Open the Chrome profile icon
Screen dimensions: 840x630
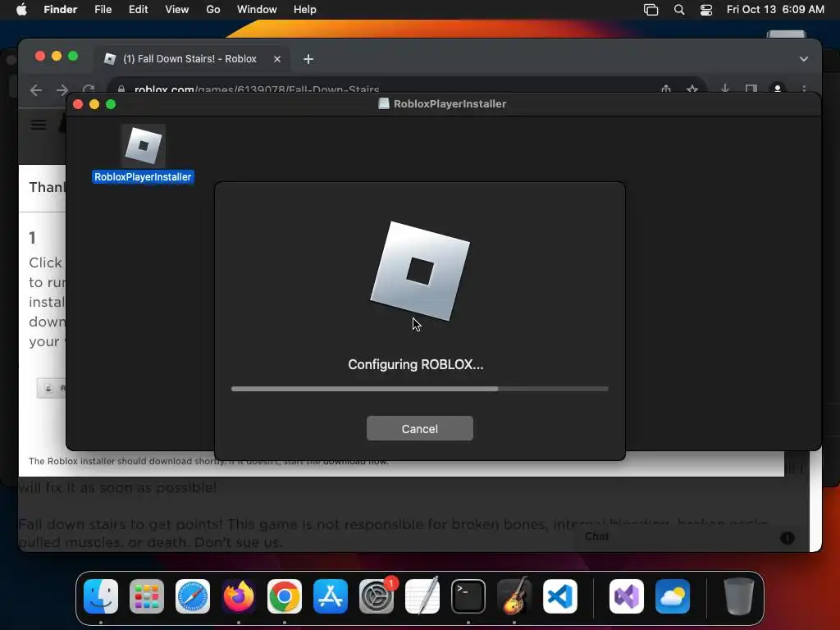click(778, 89)
